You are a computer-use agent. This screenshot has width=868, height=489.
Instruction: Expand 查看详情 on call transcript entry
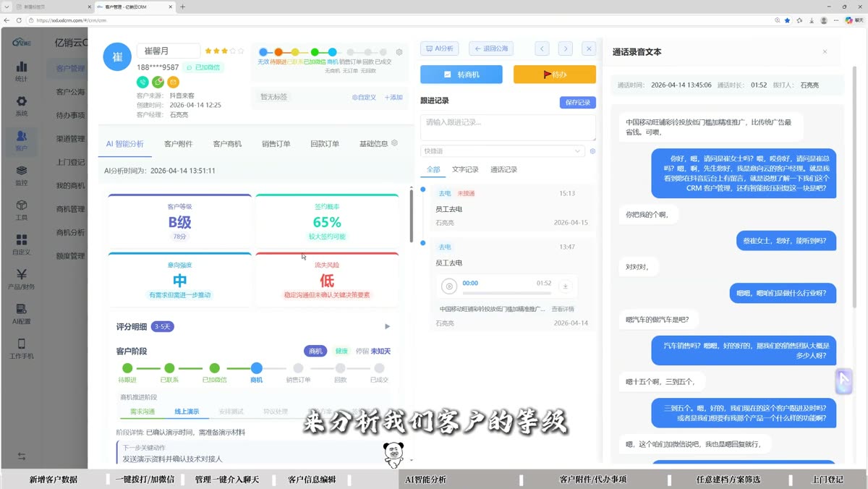563,309
